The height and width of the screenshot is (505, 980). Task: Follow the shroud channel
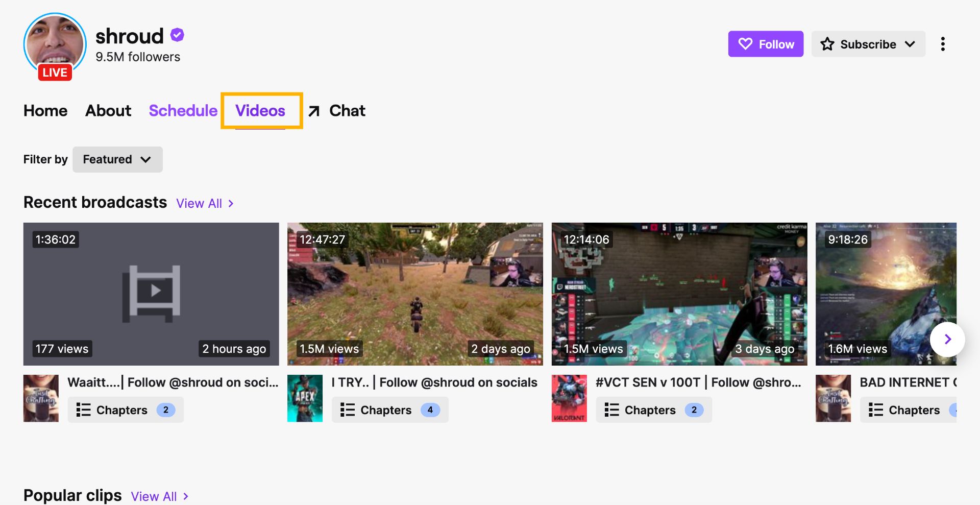(x=766, y=44)
